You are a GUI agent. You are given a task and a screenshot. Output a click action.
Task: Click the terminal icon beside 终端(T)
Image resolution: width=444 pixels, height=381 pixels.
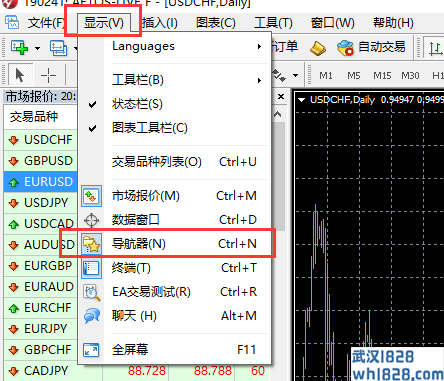(x=91, y=268)
